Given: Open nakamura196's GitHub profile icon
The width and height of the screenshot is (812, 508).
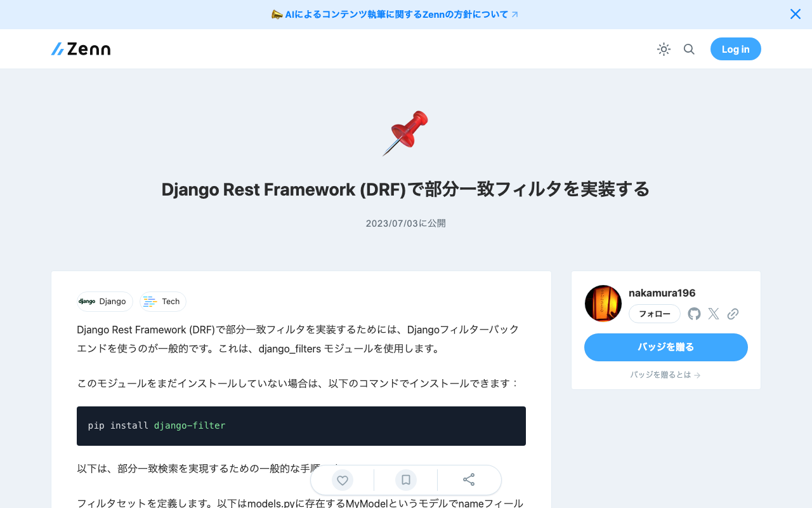Looking at the screenshot, I should click(x=693, y=313).
